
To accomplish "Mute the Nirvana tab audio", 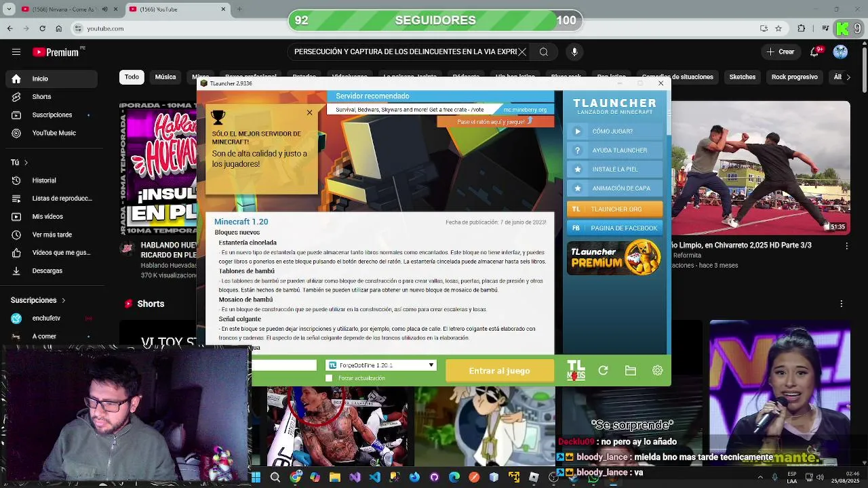I will (104, 9).
